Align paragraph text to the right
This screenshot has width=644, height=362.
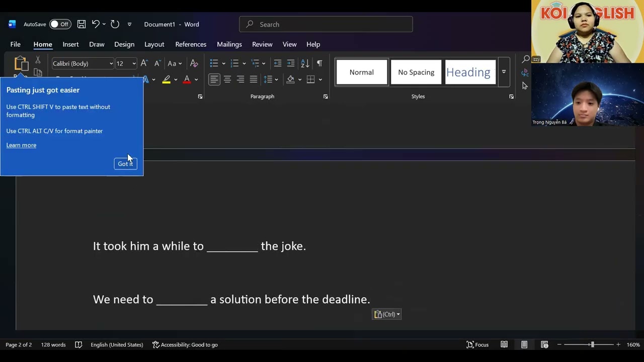pos(240,79)
